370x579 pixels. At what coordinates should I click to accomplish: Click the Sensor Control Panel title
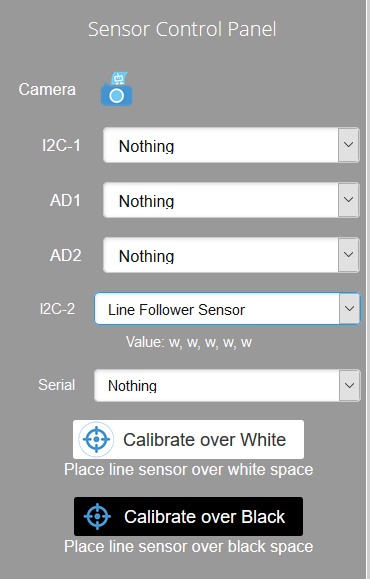pos(182,29)
